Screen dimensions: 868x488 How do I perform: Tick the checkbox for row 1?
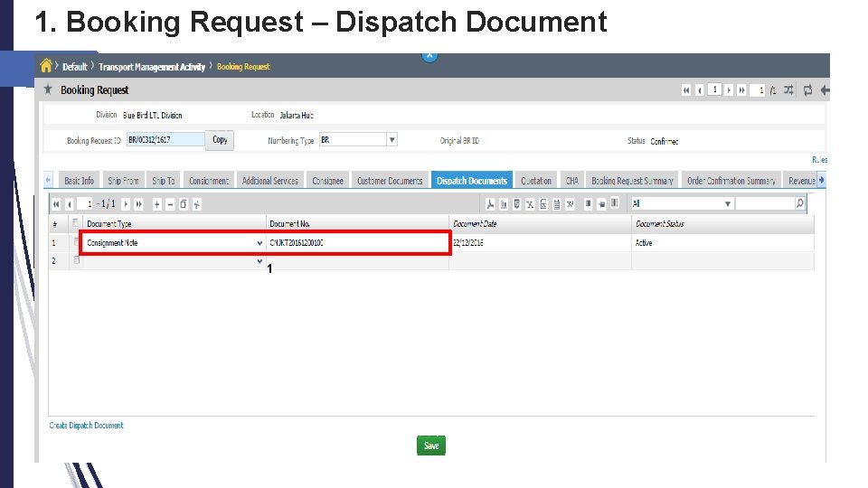tap(76, 242)
